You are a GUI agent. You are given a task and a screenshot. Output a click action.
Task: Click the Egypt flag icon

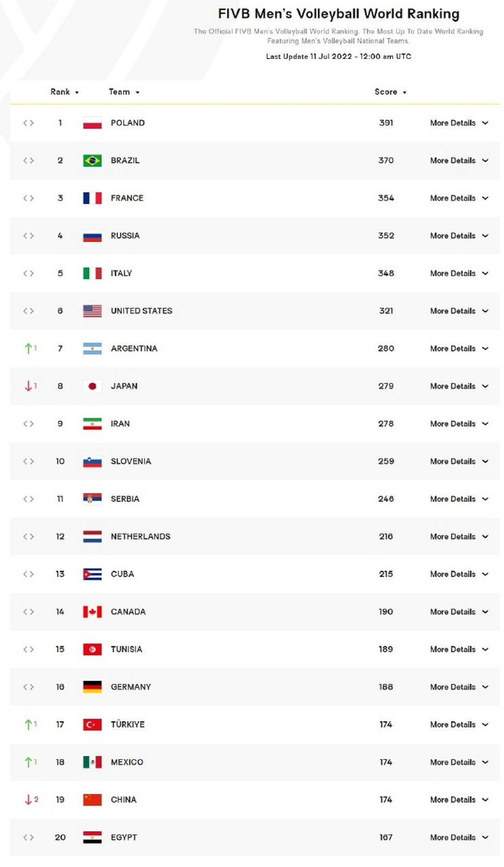tap(92, 837)
